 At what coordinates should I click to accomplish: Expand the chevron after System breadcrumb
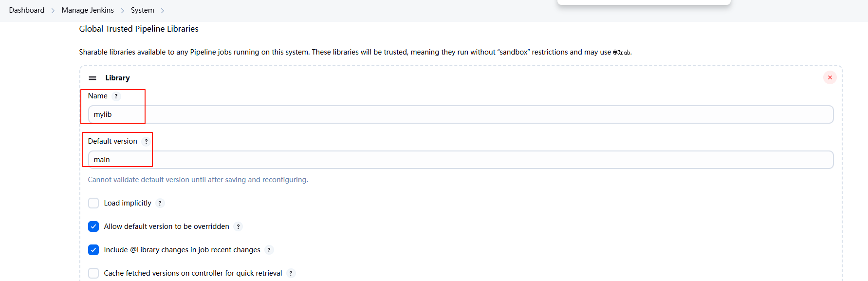point(163,11)
